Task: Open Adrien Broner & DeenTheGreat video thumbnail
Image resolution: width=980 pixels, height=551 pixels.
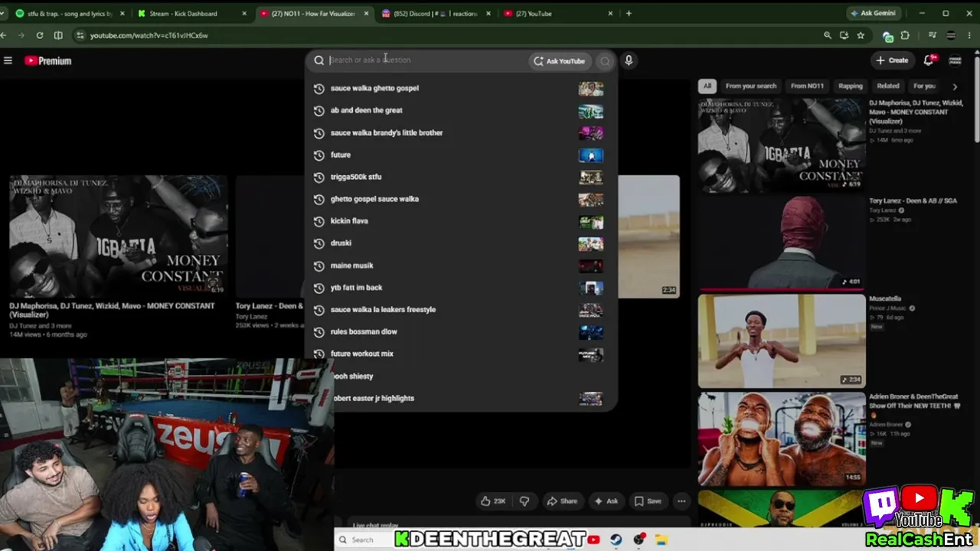Action: click(782, 439)
